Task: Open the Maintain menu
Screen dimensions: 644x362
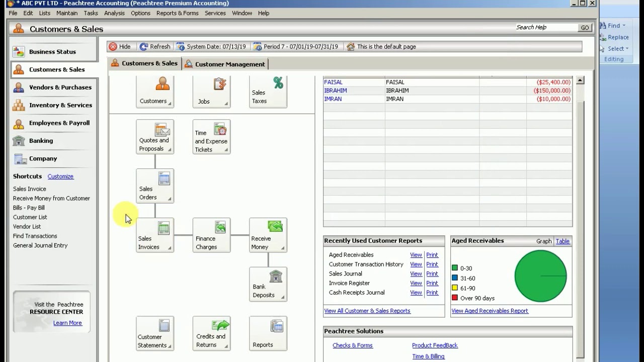Action: pyautogui.click(x=67, y=13)
